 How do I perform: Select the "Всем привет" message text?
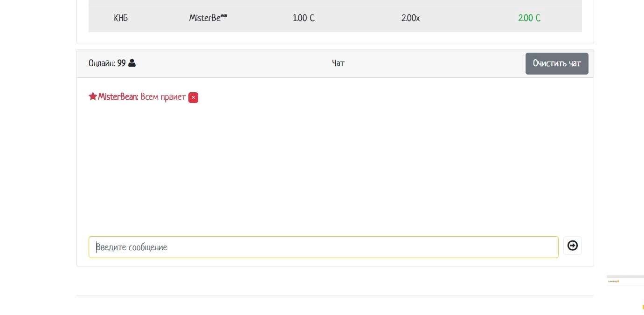163,97
